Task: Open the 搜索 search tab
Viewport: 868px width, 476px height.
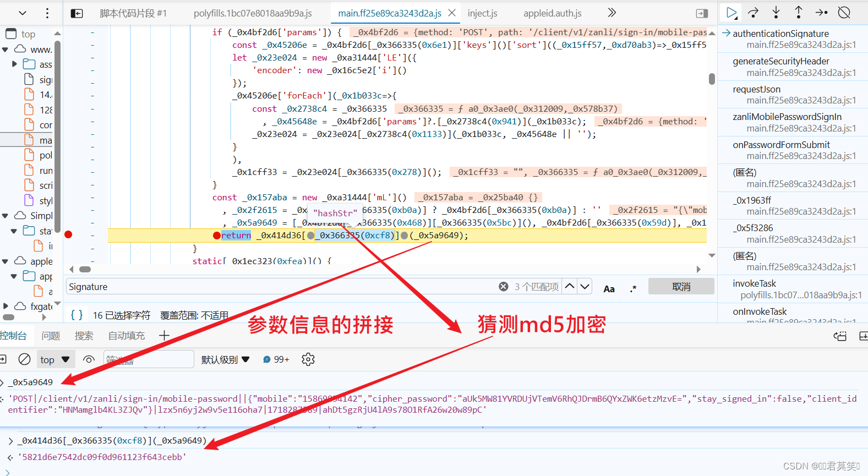Action: pyautogui.click(x=84, y=336)
